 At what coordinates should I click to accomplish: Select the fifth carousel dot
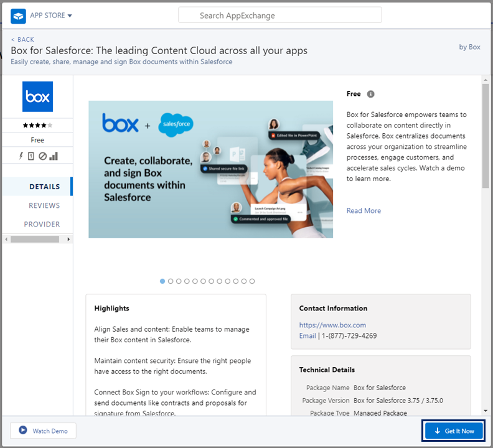coord(195,281)
